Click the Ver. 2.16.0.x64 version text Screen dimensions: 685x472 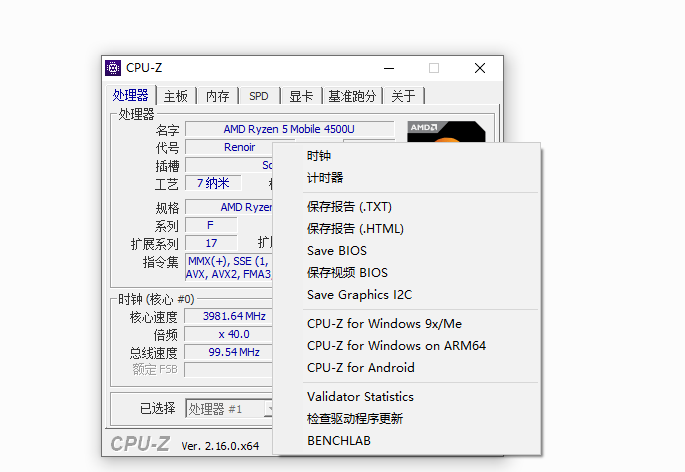[220, 446]
